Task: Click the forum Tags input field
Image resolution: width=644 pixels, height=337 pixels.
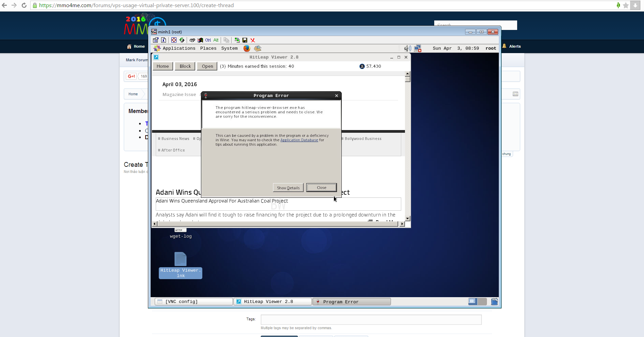Action: (x=371, y=320)
